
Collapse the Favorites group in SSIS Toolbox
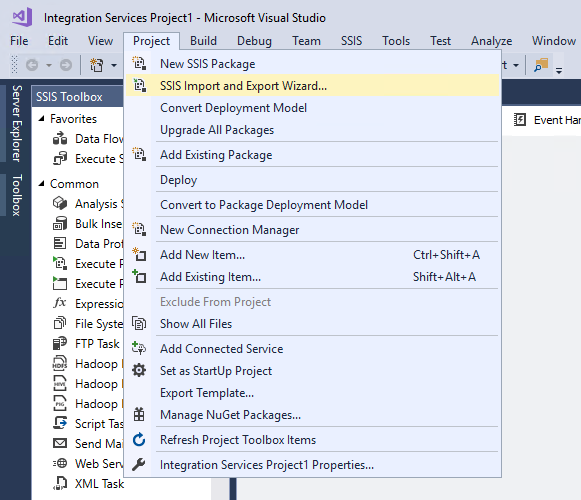click(x=42, y=119)
